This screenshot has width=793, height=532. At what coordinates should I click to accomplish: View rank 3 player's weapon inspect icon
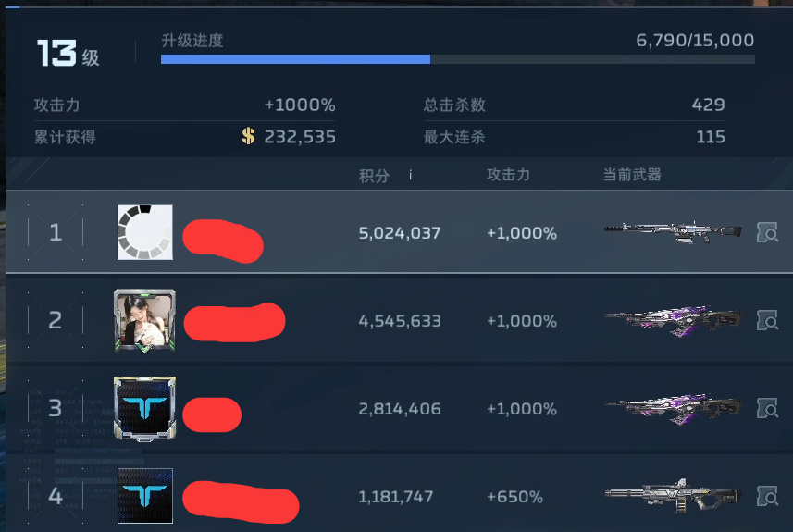(767, 408)
